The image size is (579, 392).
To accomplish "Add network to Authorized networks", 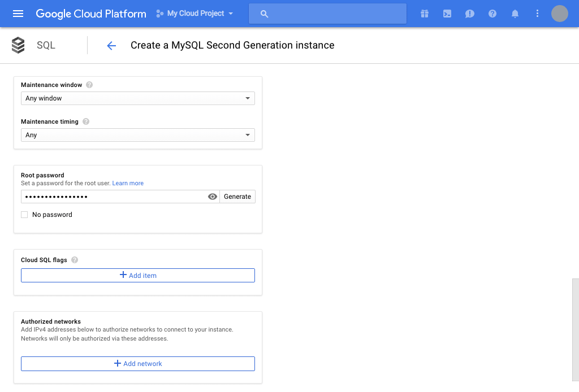I will [x=138, y=364].
